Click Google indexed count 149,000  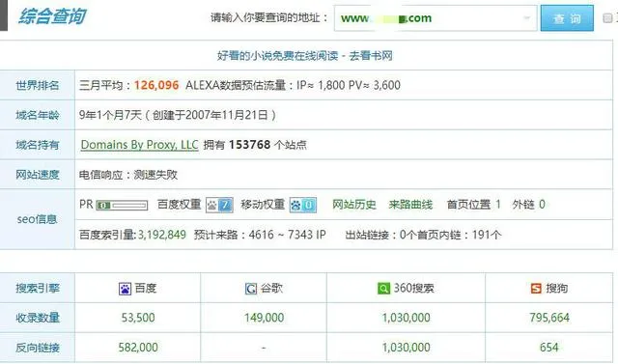pyautogui.click(x=264, y=318)
